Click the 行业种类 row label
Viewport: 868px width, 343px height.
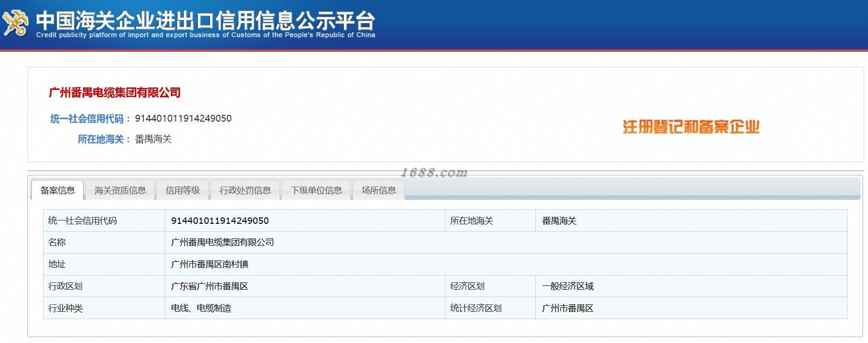(65, 308)
